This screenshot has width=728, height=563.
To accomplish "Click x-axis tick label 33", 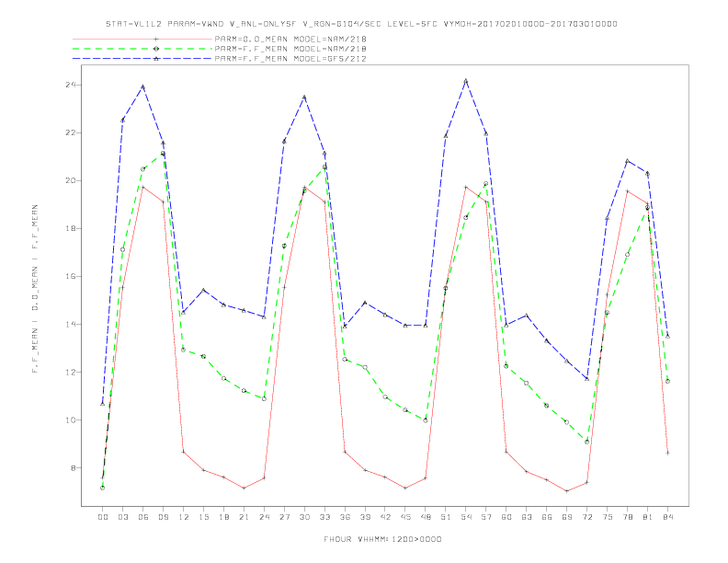I will (x=324, y=517).
